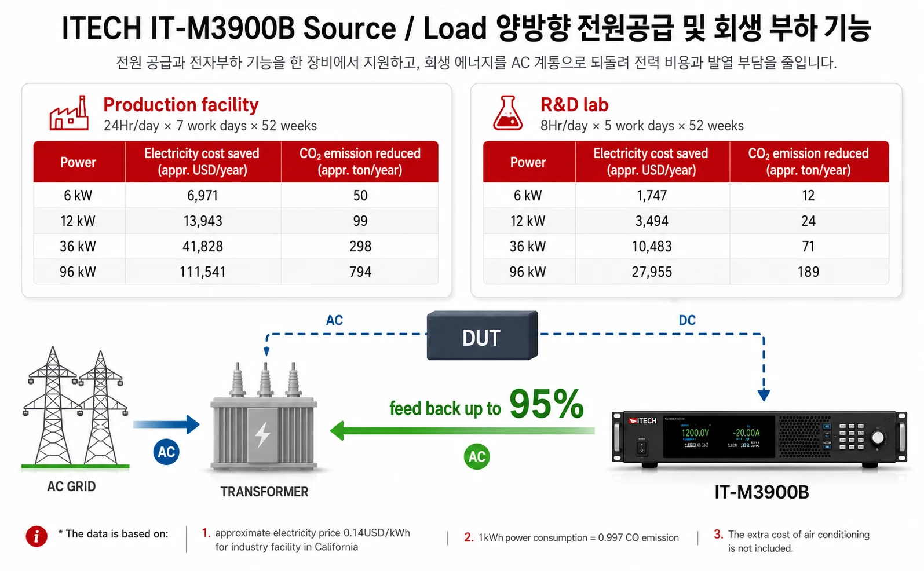Click the red info circle icon
This screenshot has width=924, height=571.
click(x=36, y=536)
